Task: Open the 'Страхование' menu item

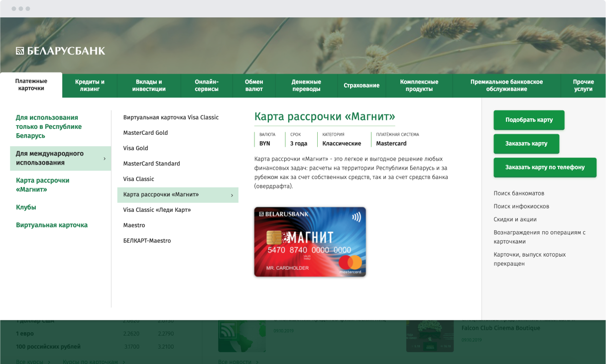Action: coord(362,85)
